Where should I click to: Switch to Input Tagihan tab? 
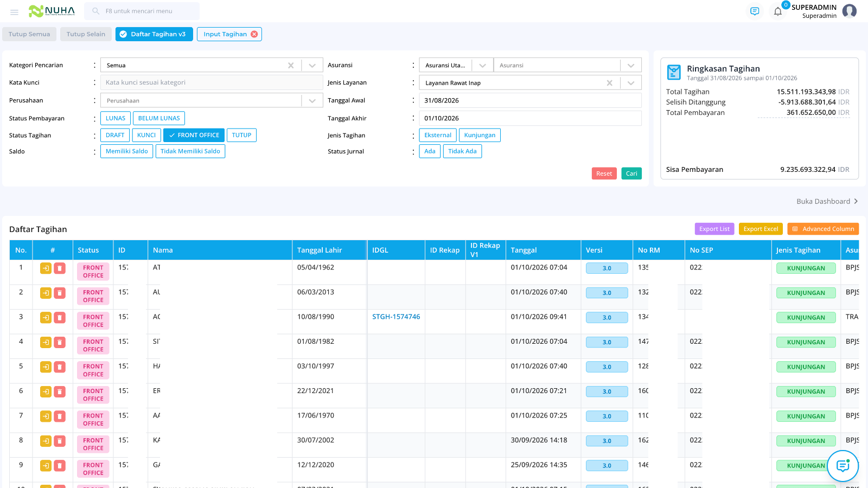[225, 34]
